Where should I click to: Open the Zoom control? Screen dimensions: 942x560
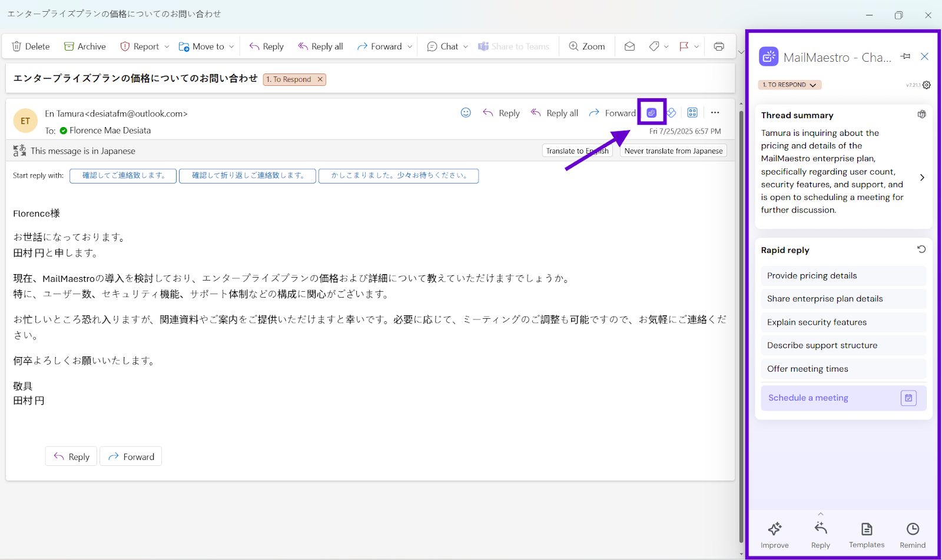[x=586, y=46]
